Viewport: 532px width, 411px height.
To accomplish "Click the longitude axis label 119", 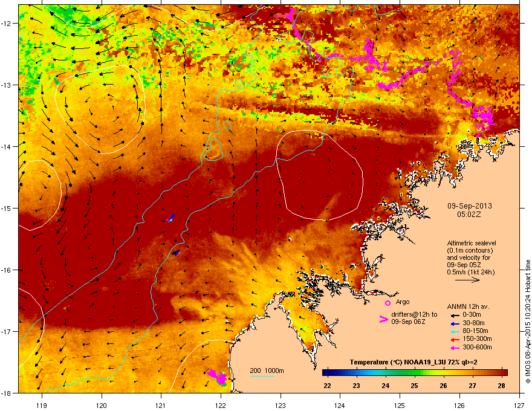I will [x=42, y=405].
